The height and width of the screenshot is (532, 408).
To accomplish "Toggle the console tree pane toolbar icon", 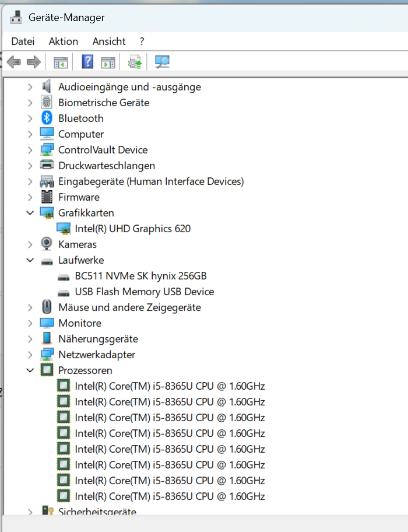I will [x=61, y=62].
